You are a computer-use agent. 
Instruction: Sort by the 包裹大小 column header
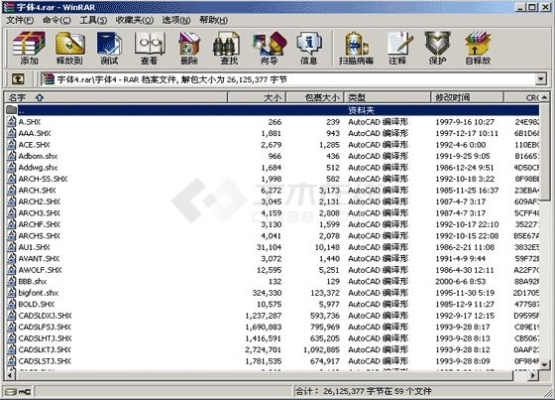[315, 97]
